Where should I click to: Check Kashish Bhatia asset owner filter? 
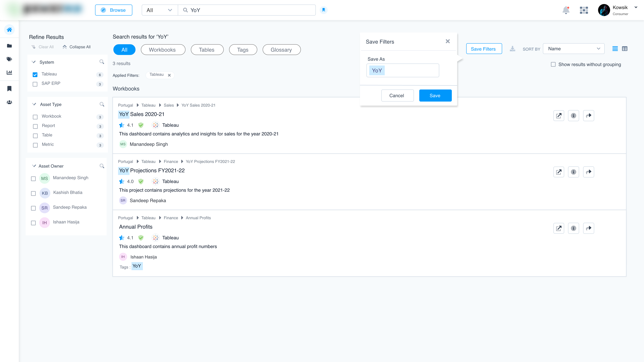point(33,193)
